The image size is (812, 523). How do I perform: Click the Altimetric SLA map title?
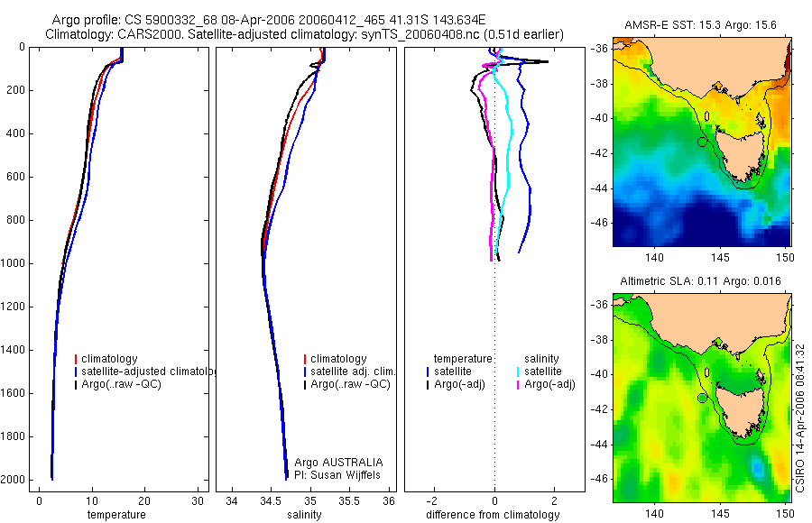click(701, 281)
